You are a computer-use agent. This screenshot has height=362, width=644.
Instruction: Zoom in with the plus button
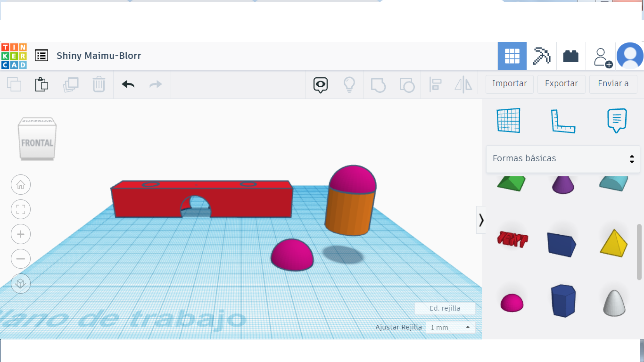pos(21,234)
